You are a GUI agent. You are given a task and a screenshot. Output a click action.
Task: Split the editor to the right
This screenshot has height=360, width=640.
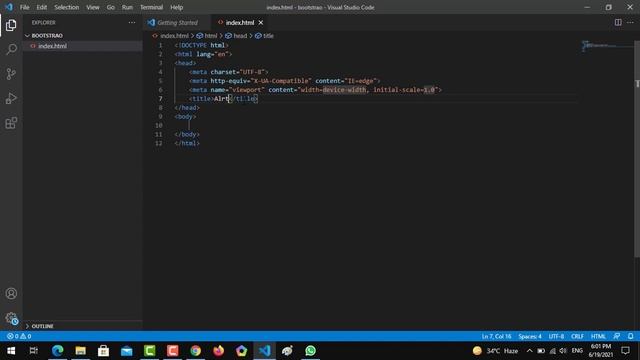[618, 22]
